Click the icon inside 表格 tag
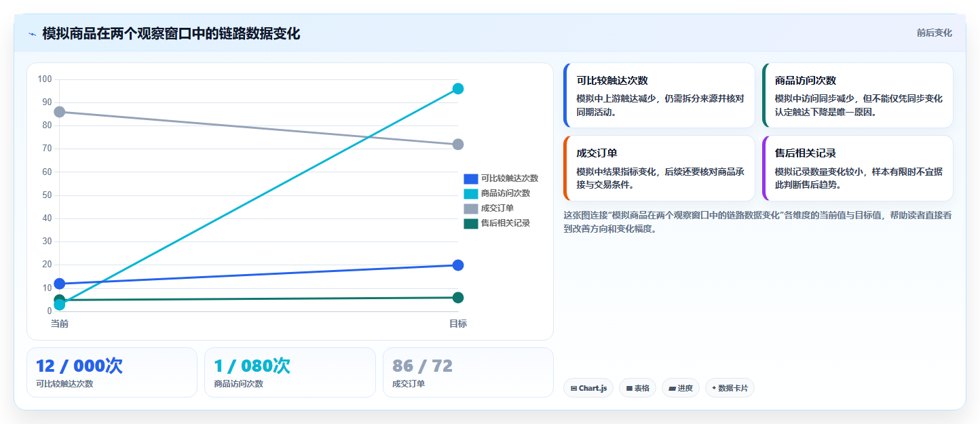The height and width of the screenshot is (424, 980). (x=629, y=389)
